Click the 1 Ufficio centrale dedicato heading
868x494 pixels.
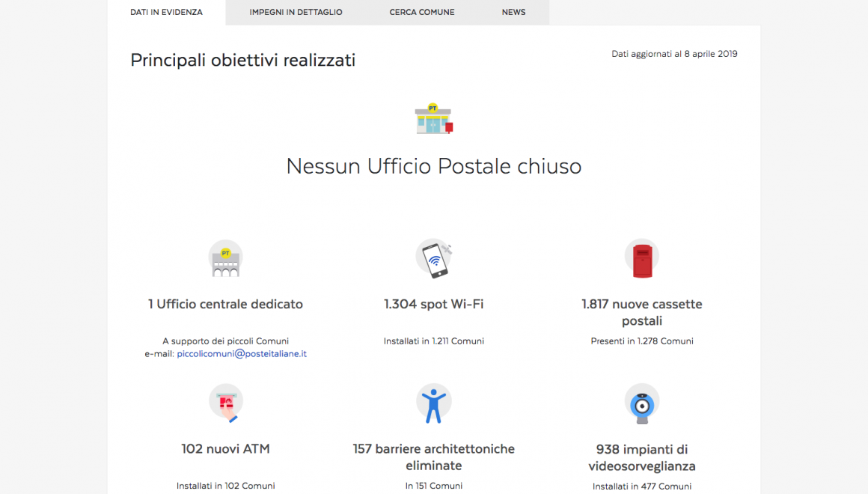[225, 304]
